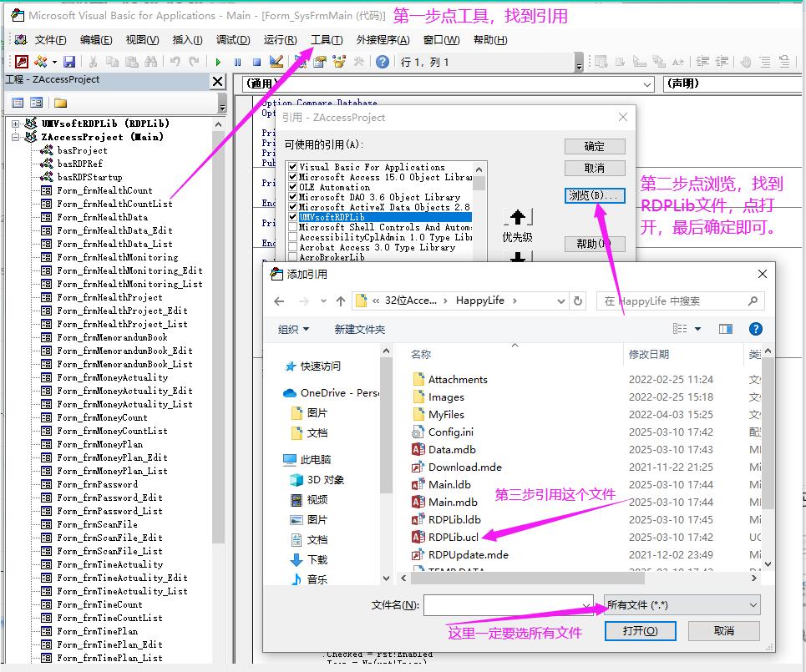Uncheck Microsoft Access 15.0 Object Library reference
The image size is (806, 672).
click(292, 177)
